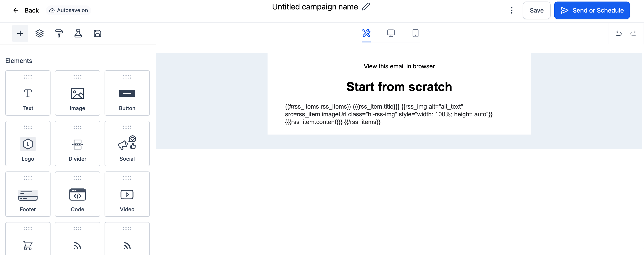Open the flask test icon
Viewport: 644px width, 255px height.
coord(78,33)
